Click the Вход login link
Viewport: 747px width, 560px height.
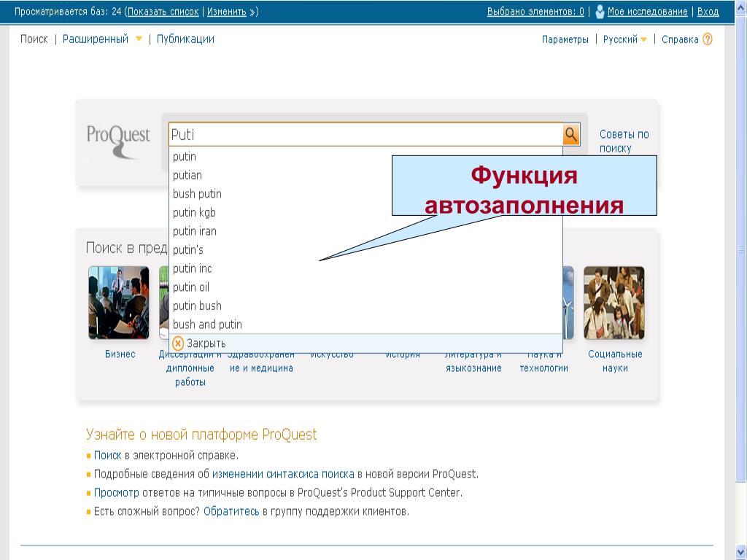pyautogui.click(x=708, y=12)
